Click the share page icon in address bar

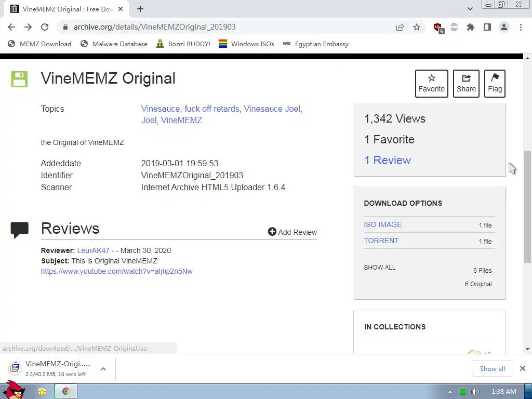point(400,27)
